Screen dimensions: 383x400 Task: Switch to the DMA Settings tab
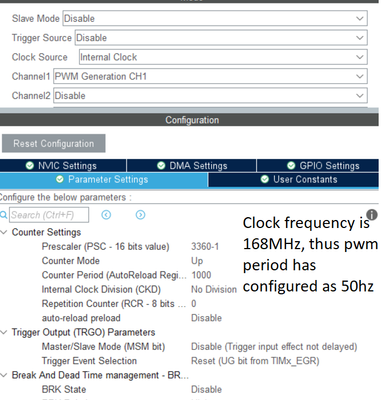(191, 166)
